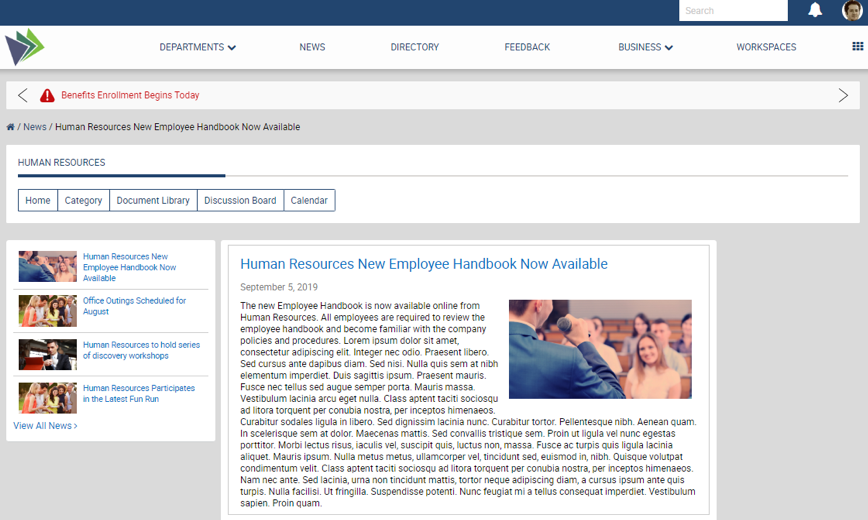
Task: Open the apps grid launcher icon
Action: pos(857,47)
